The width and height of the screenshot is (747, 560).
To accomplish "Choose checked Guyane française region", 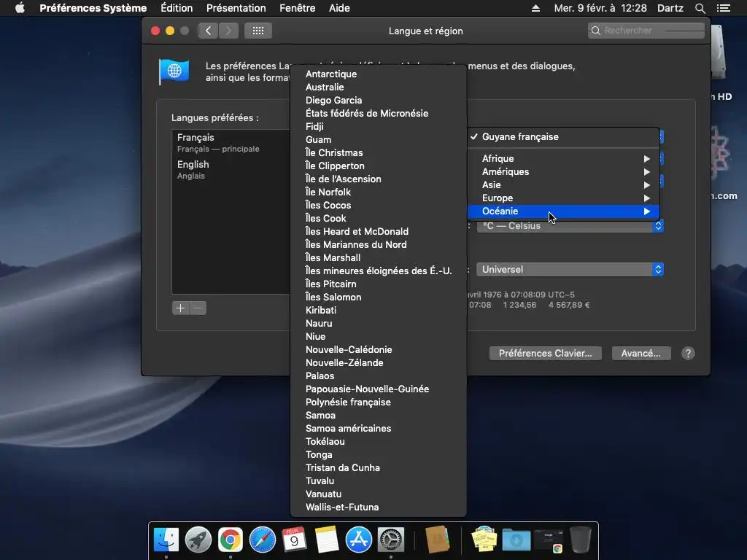I will point(564,136).
